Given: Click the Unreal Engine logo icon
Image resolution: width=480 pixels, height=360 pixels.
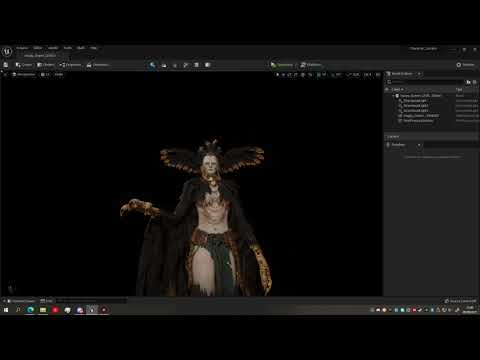Looking at the screenshot, I should (x=7, y=51).
